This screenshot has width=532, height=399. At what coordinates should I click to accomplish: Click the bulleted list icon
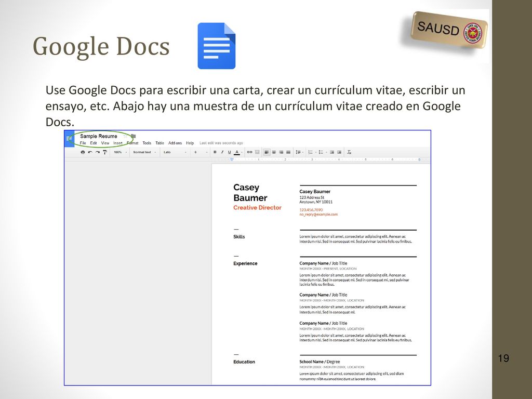click(x=321, y=152)
